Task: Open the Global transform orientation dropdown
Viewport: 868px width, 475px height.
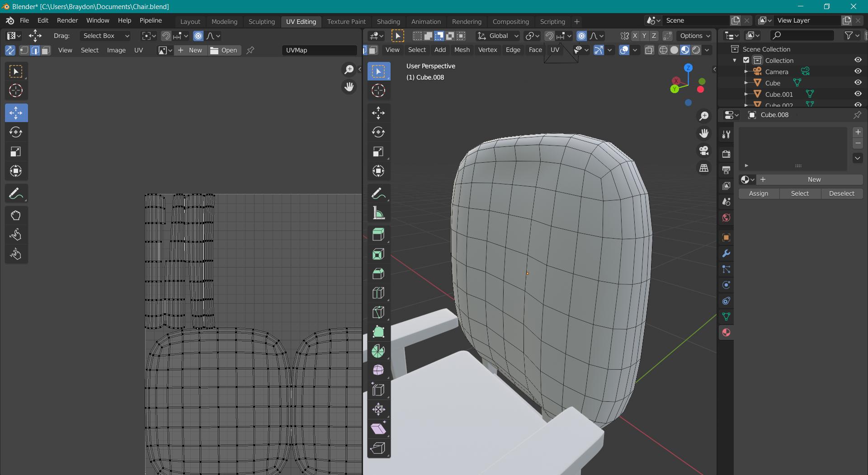Action: pyautogui.click(x=497, y=36)
